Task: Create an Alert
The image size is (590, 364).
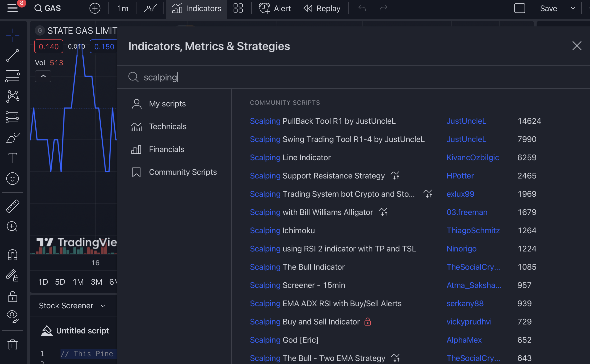Action: [275, 8]
